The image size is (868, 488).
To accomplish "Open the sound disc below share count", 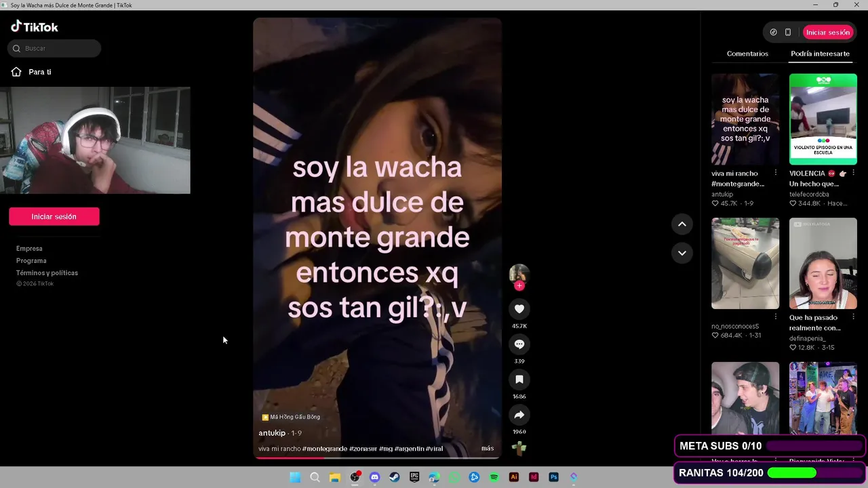I will click(x=519, y=447).
